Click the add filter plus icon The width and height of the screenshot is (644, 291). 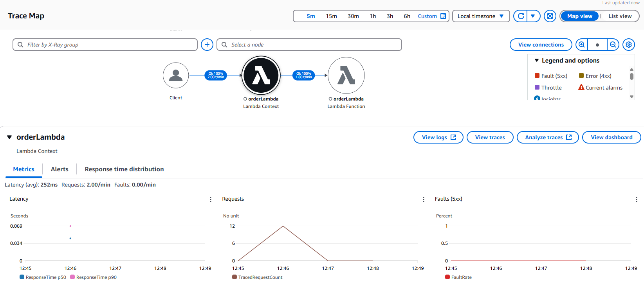(207, 45)
